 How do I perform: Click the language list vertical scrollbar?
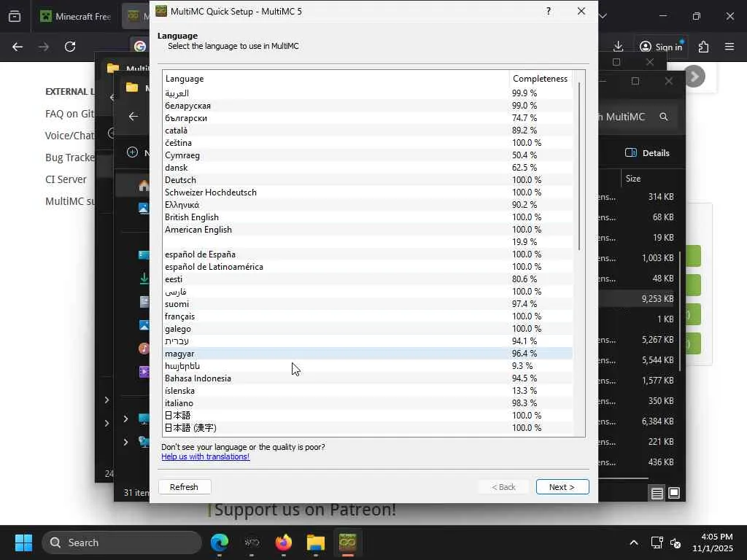579,167
